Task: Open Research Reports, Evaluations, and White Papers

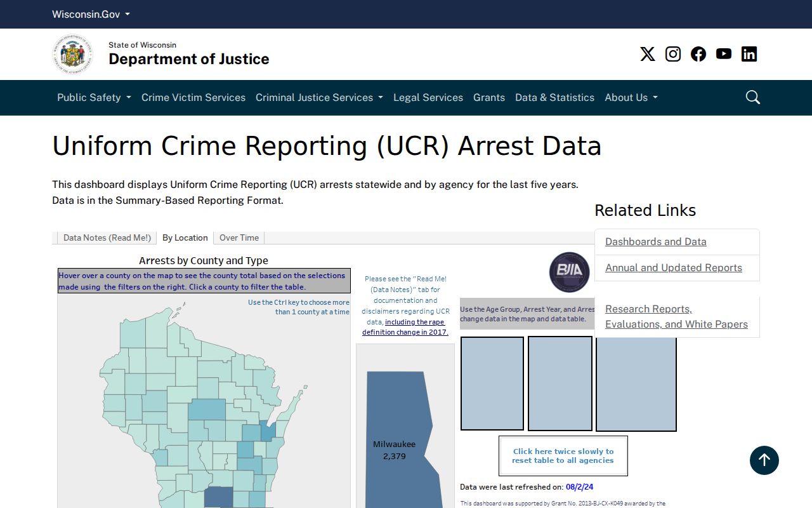Action: point(676,316)
